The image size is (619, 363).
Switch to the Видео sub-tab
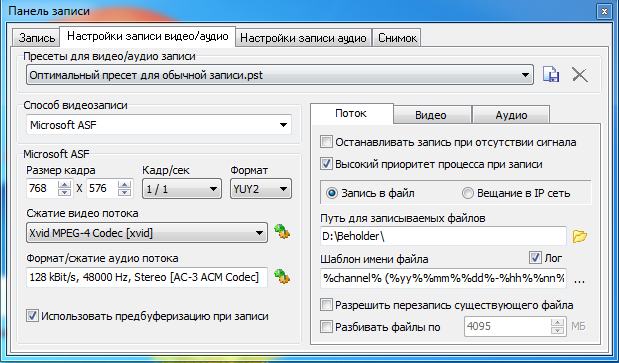click(x=431, y=115)
